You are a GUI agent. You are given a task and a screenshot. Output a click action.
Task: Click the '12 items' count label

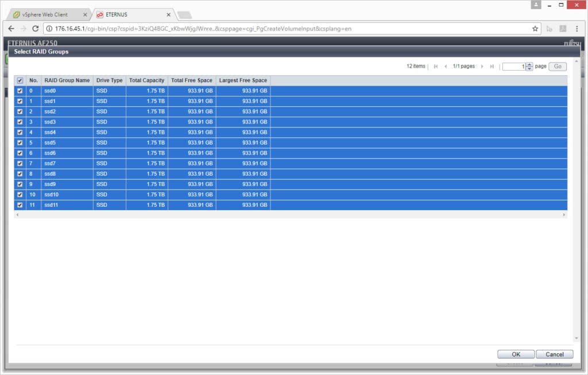tap(416, 66)
